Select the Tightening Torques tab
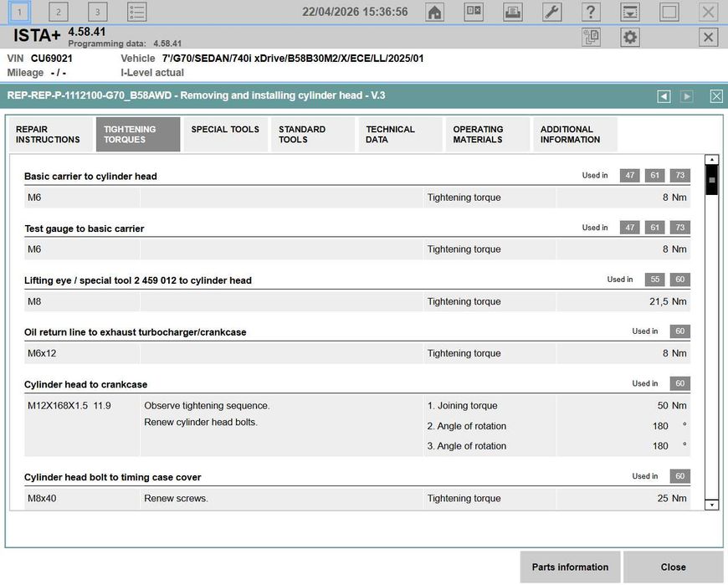This screenshot has height=585, width=728. tap(138, 134)
